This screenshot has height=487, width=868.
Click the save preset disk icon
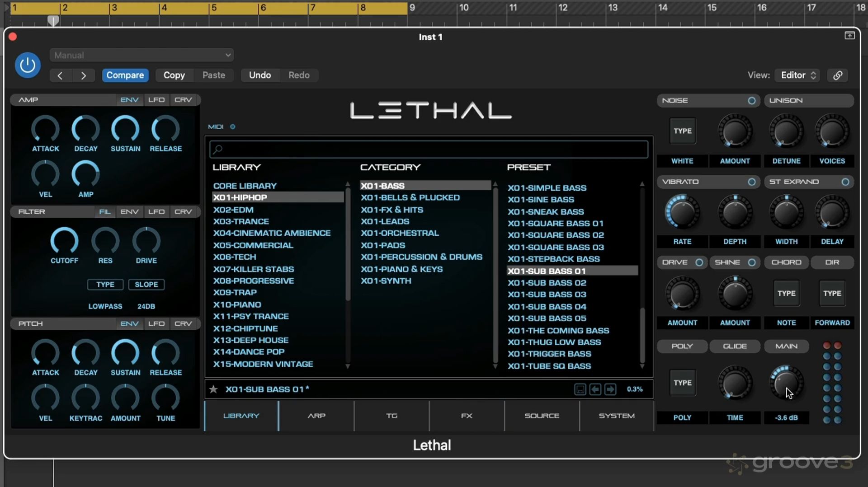click(580, 389)
